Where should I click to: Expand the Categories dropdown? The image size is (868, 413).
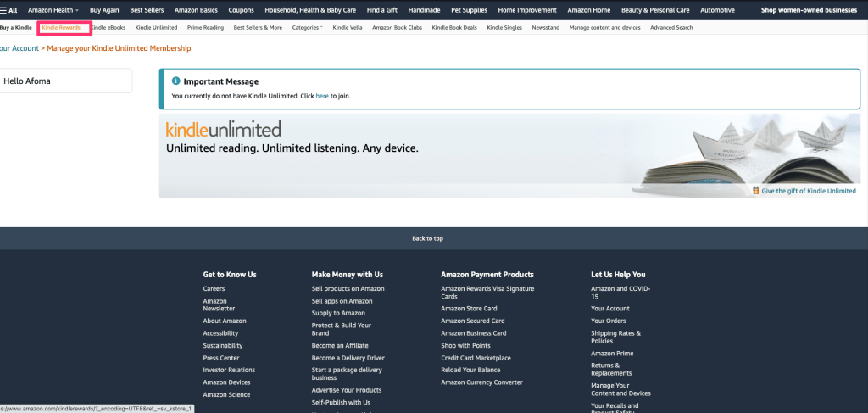(307, 28)
